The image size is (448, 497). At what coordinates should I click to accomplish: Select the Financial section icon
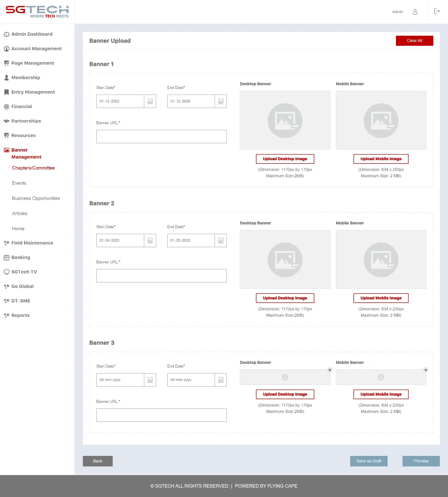6,106
